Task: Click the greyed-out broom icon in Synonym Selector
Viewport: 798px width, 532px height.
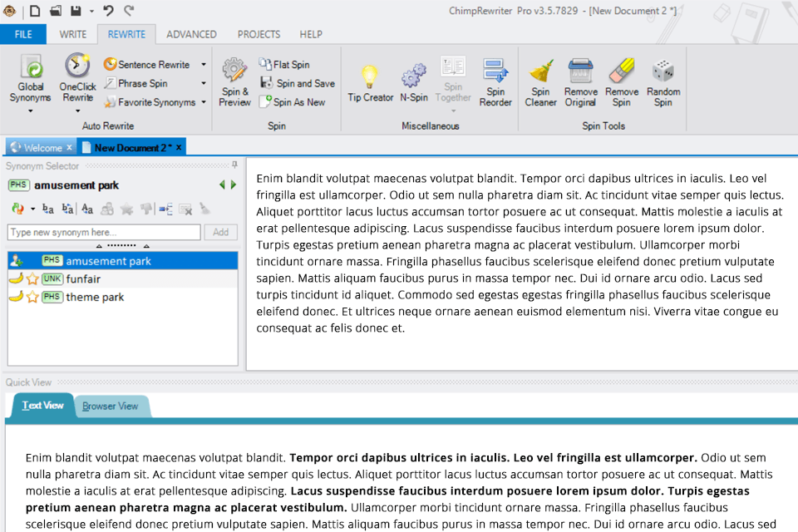Action: point(204,209)
